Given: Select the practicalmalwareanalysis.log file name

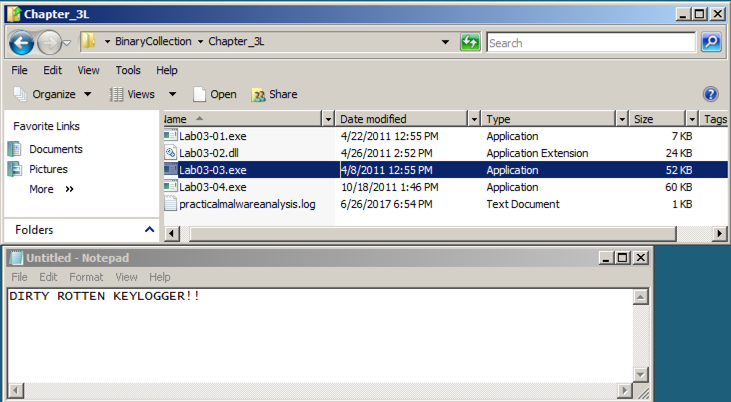Looking at the screenshot, I should click(x=247, y=204).
